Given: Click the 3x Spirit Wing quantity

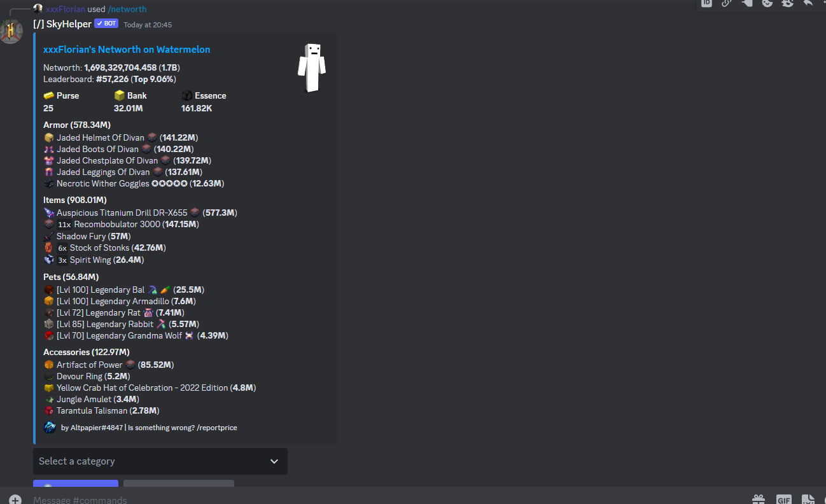Looking at the screenshot, I should click(62, 260).
